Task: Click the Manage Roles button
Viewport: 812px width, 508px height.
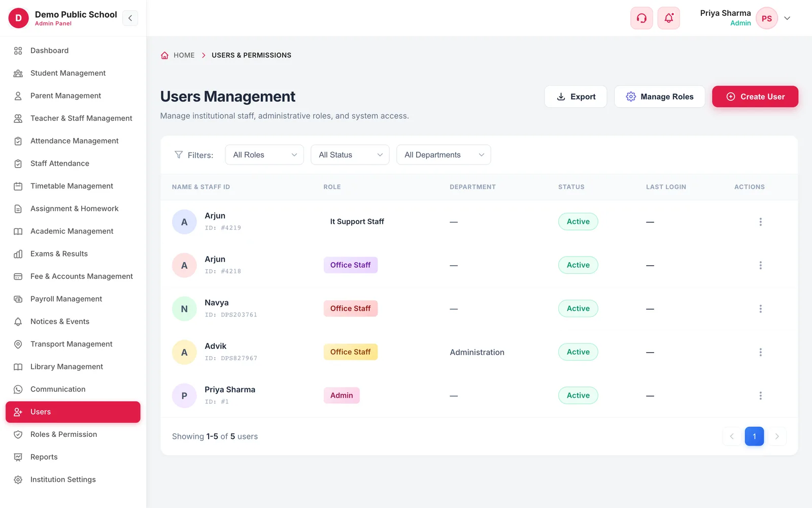Action: 659,97
